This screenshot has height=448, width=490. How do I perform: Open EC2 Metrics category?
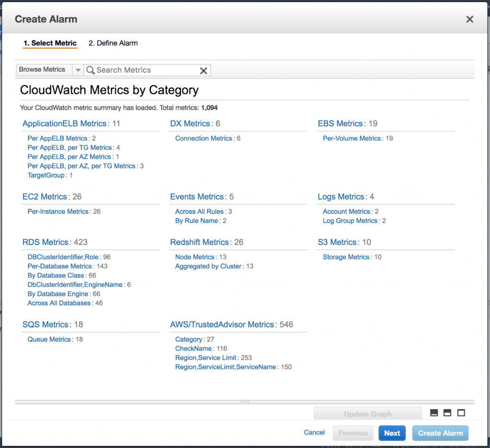click(45, 197)
